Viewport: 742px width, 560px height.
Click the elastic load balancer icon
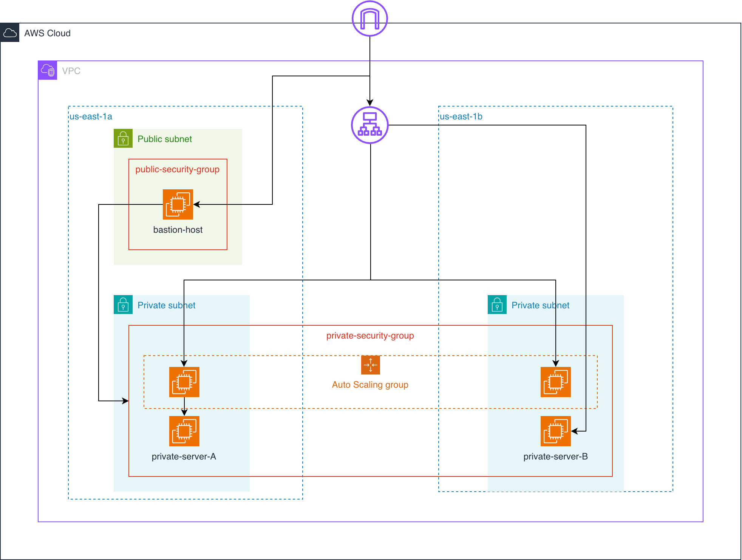pyautogui.click(x=370, y=125)
